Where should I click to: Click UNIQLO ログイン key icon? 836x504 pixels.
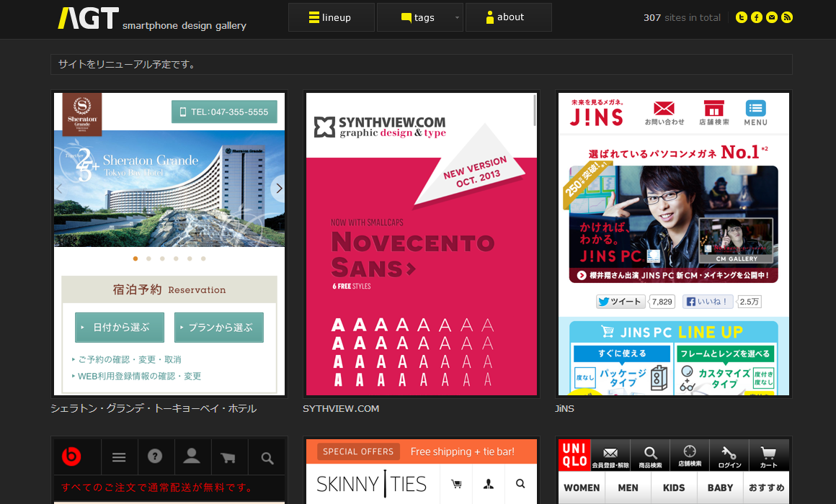(x=729, y=456)
